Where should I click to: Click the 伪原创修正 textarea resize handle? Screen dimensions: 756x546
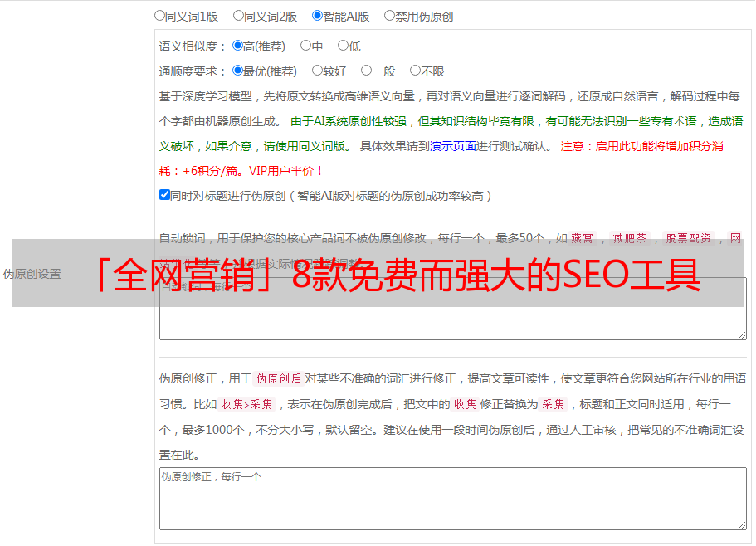tap(742, 525)
